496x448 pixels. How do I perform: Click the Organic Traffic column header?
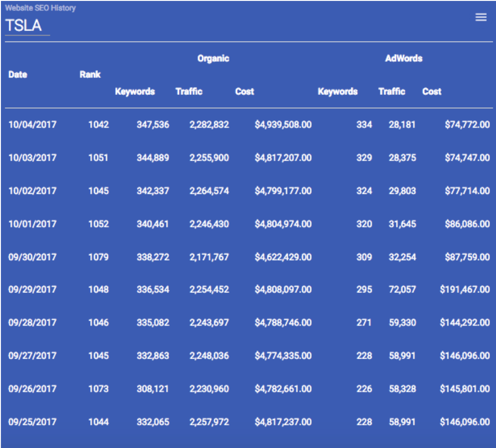(189, 92)
